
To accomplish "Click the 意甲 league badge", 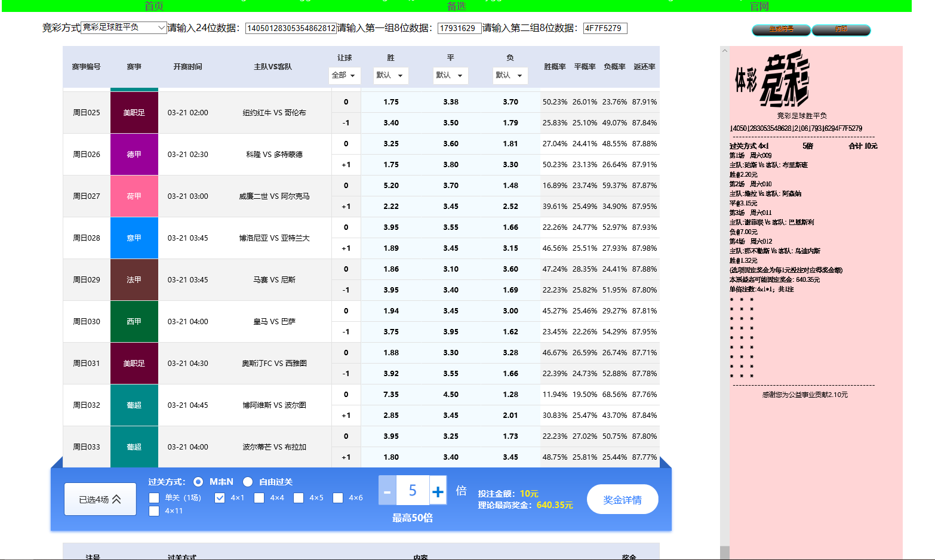I will (134, 238).
